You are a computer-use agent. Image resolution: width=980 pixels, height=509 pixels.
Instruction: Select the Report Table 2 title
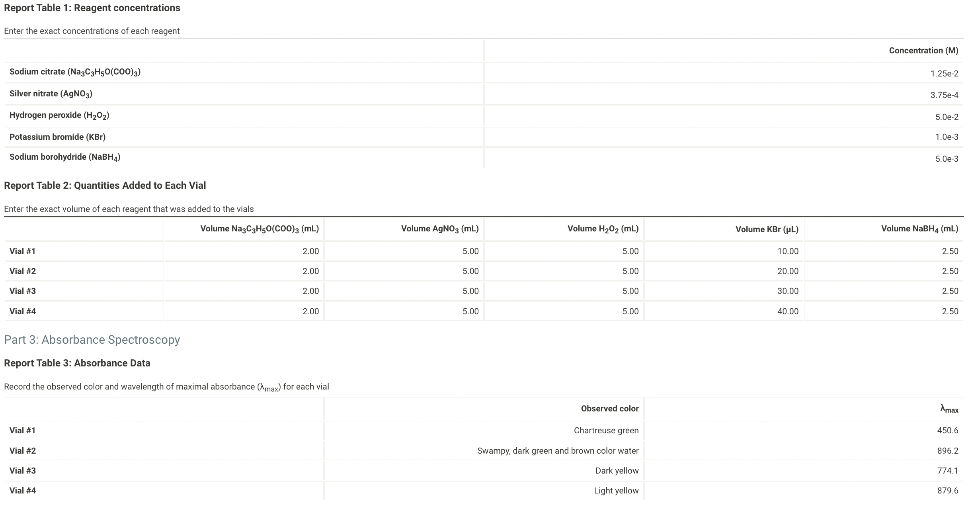point(105,185)
